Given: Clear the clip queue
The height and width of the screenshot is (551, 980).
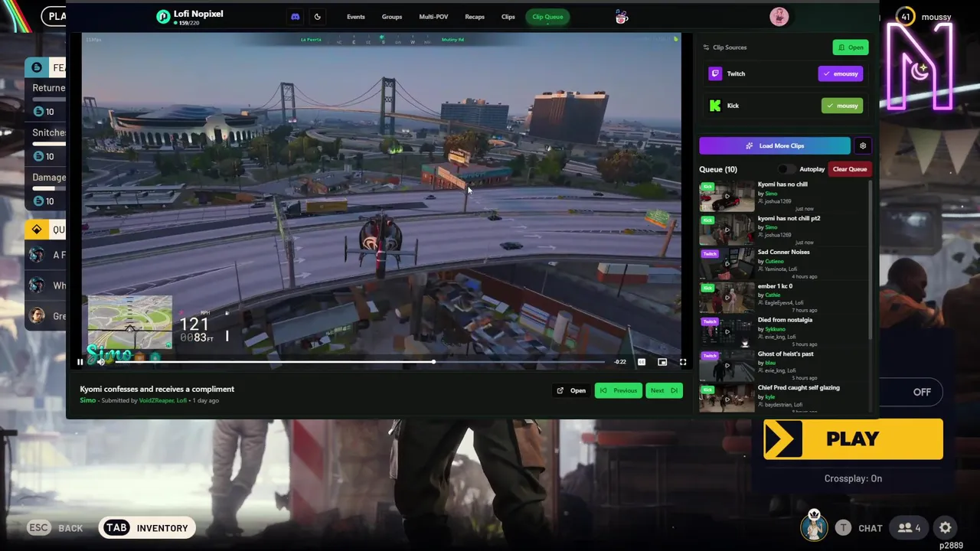Looking at the screenshot, I should tap(850, 169).
